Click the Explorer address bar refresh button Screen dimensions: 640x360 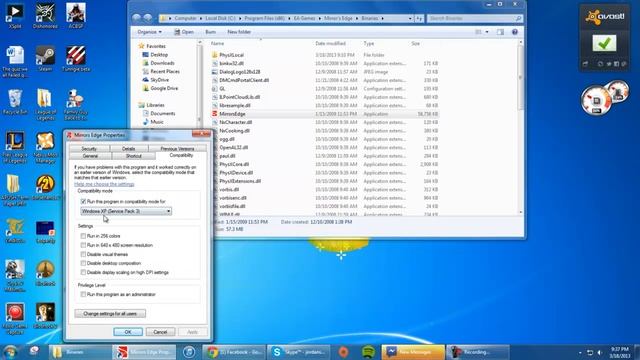tap(419, 18)
